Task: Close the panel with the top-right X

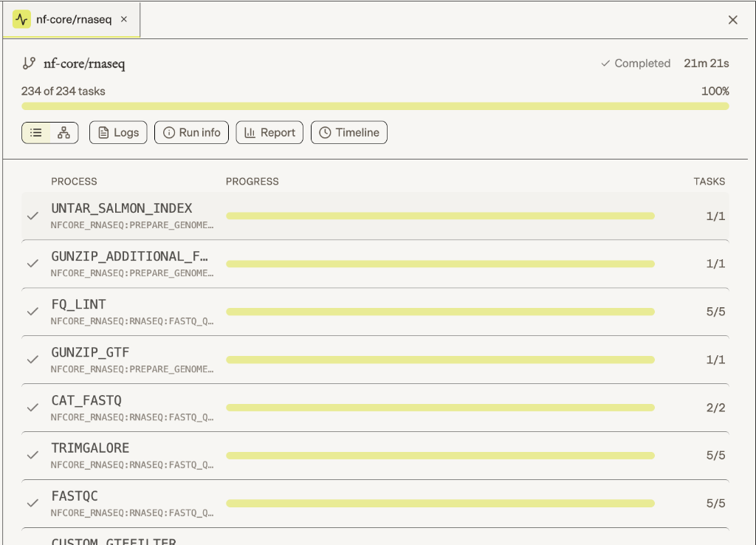Action: point(733,20)
